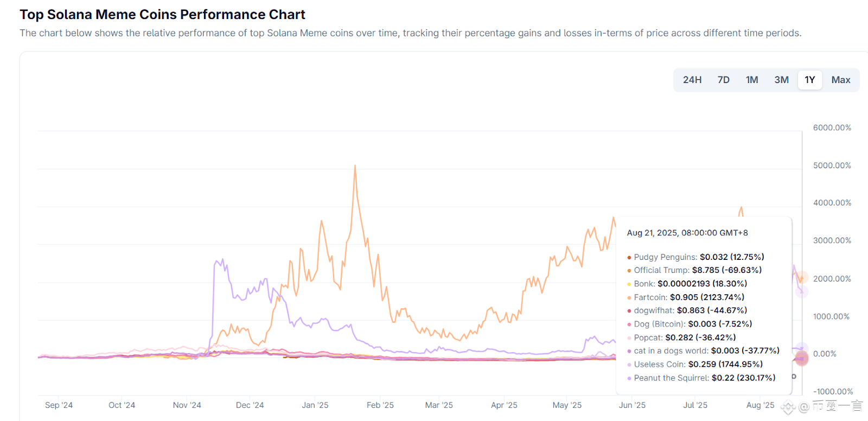Click the Pudgy Penguins legend dot
The height and width of the screenshot is (421, 868).
click(629, 258)
